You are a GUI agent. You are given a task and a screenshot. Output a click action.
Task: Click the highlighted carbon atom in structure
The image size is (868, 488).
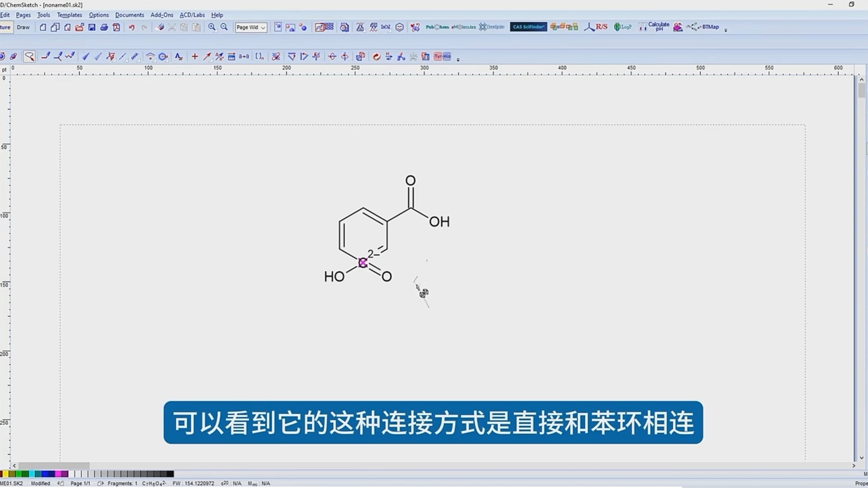click(363, 263)
